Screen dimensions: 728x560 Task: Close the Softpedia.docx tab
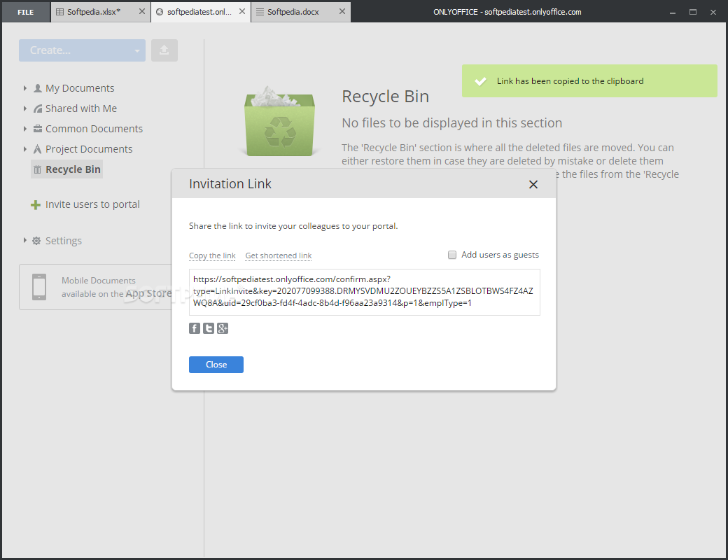coord(342,12)
